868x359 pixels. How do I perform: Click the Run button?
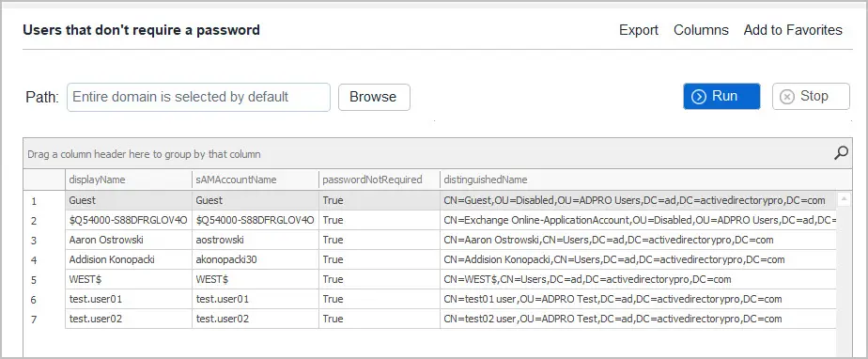click(721, 97)
